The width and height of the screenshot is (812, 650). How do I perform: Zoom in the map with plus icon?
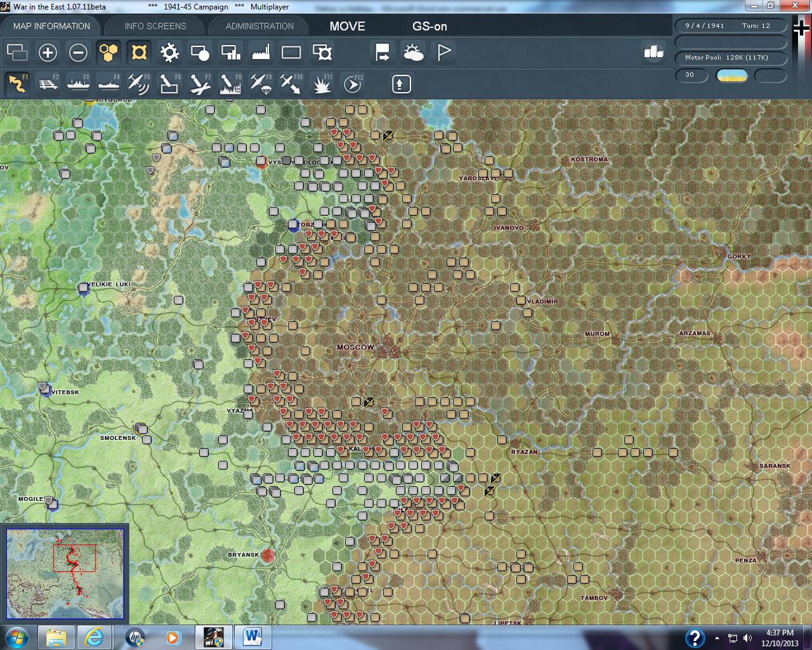(x=48, y=52)
